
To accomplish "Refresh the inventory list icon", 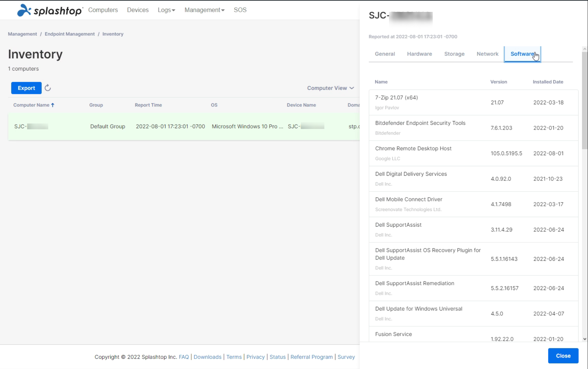I will (x=48, y=88).
